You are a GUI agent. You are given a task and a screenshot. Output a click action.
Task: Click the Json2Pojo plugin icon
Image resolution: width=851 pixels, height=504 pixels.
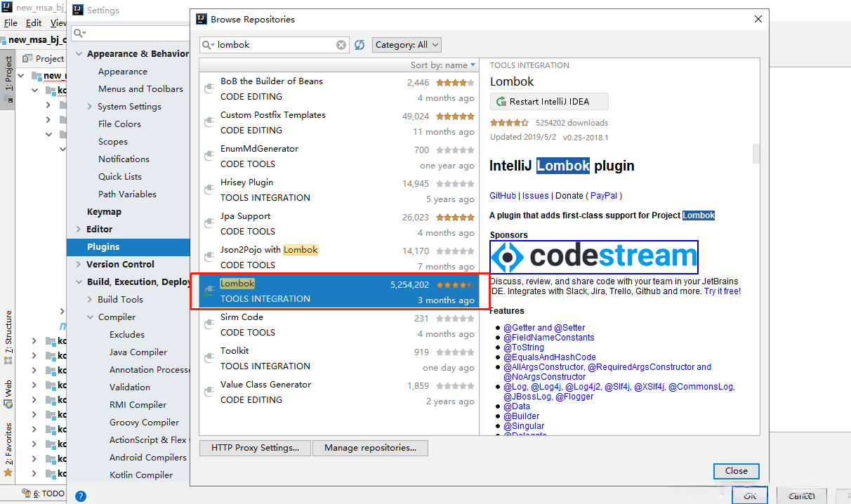point(209,257)
